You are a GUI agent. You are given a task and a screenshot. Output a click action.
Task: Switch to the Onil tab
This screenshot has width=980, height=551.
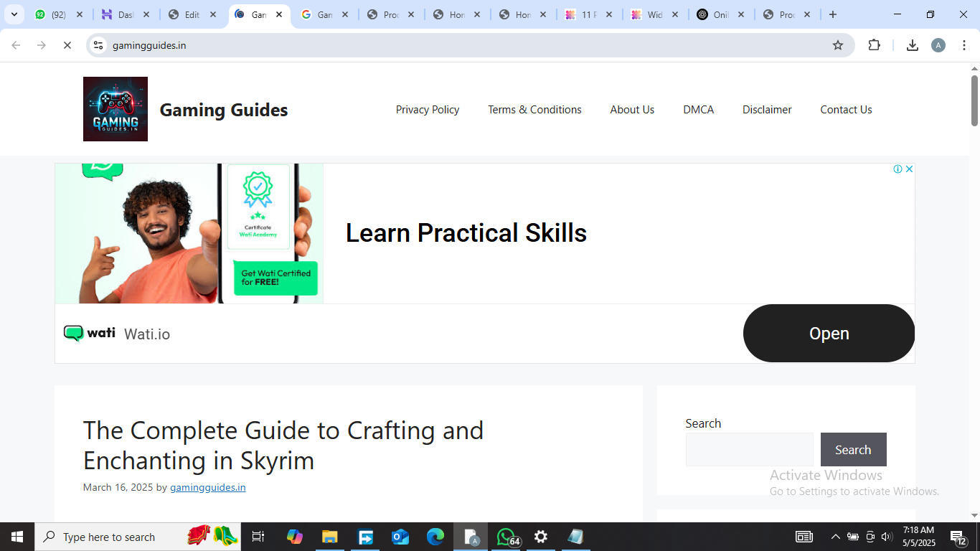point(722,14)
